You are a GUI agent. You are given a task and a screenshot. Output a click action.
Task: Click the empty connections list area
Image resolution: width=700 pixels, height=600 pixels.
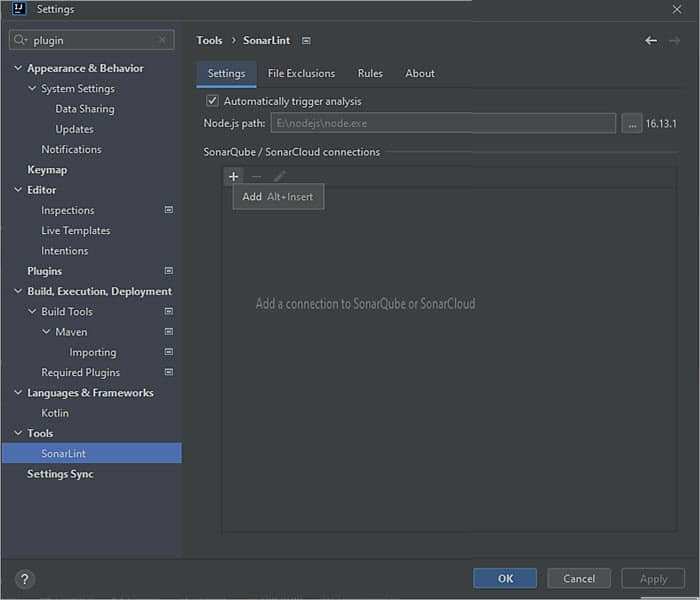pos(450,359)
